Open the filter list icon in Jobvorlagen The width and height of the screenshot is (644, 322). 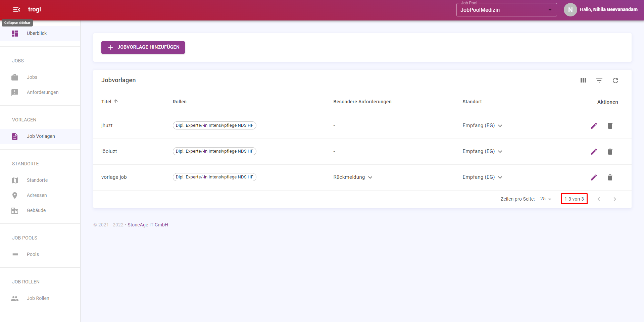coord(599,80)
